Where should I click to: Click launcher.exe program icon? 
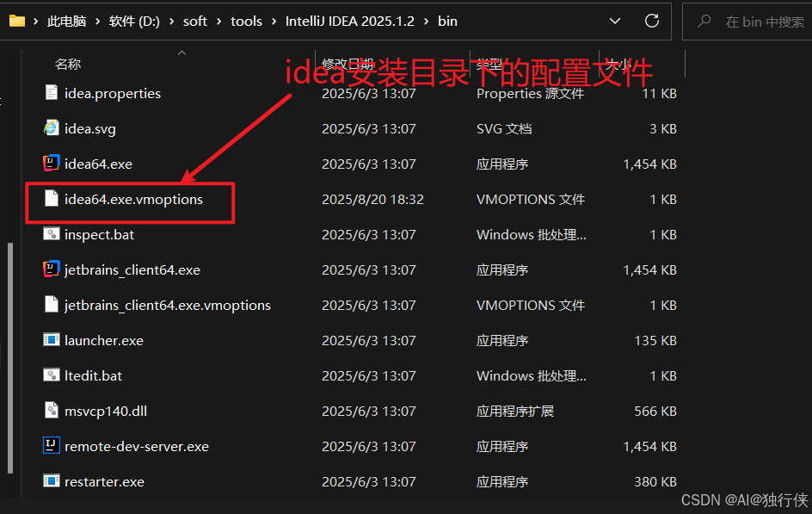[x=52, y=340]
